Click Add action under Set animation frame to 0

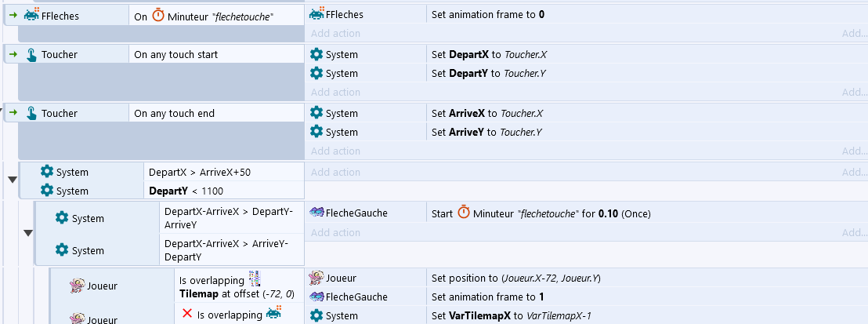[x=335, y=33]
